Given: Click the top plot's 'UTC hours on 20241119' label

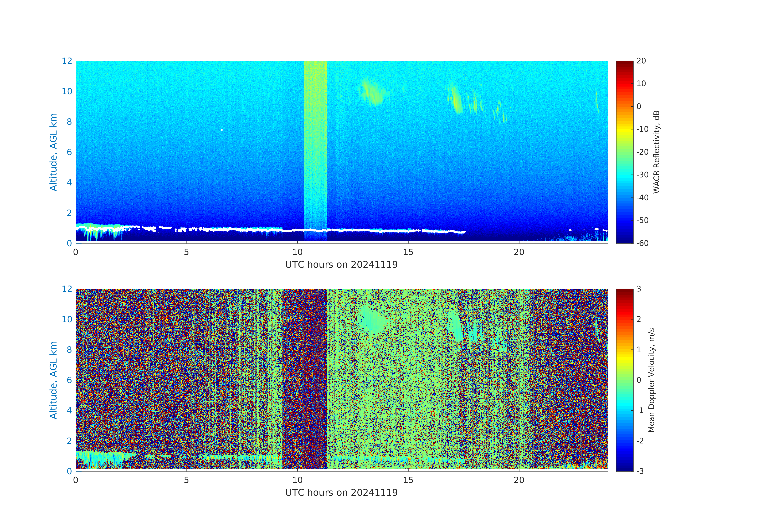Looking at the screenshot, I should click(x=341, y=264).
